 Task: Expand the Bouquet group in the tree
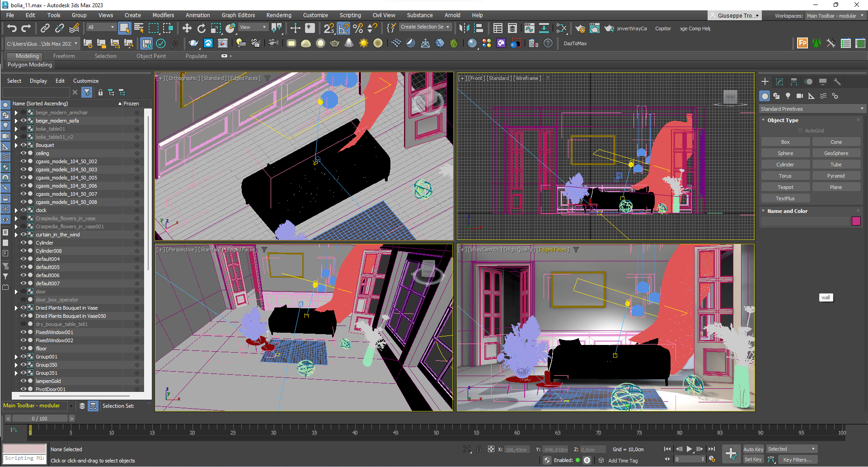(x=16, y=145)
